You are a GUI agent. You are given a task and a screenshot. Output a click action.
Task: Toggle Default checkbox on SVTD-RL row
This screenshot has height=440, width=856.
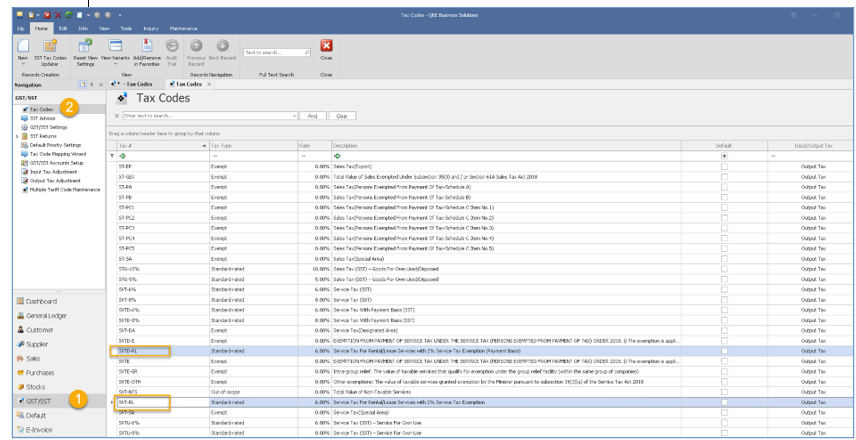(x=724, y=352)
